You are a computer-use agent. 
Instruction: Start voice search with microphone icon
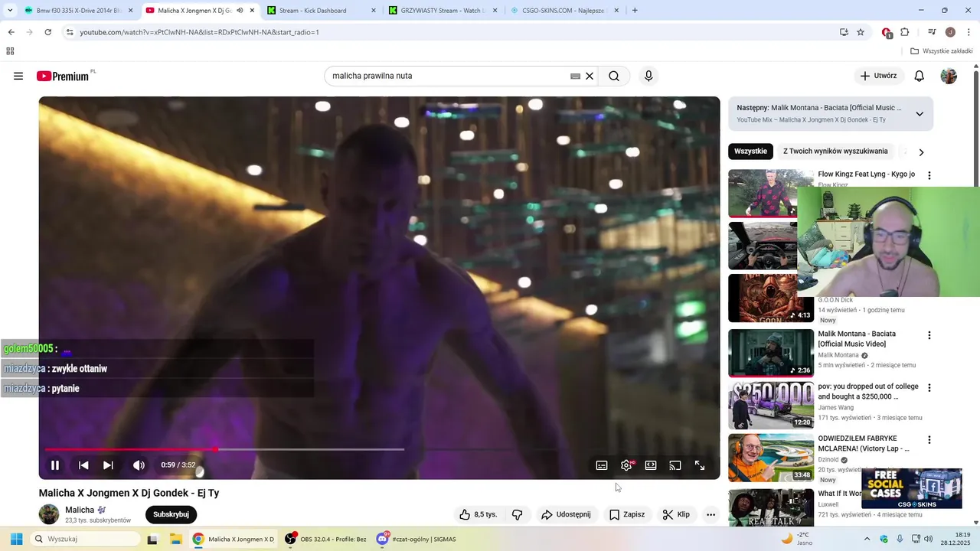click(648, 76)
